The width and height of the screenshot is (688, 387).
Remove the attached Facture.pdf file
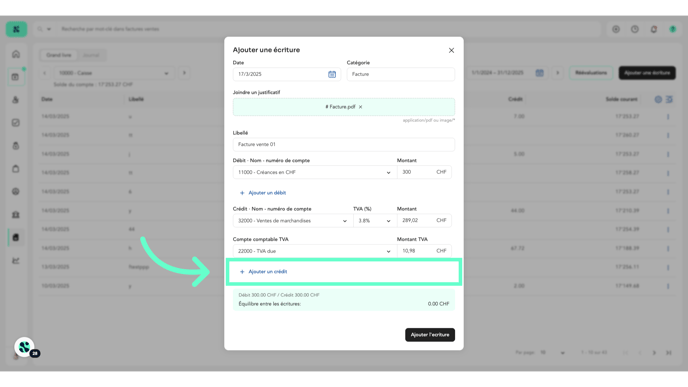click(x=361, y=107)
